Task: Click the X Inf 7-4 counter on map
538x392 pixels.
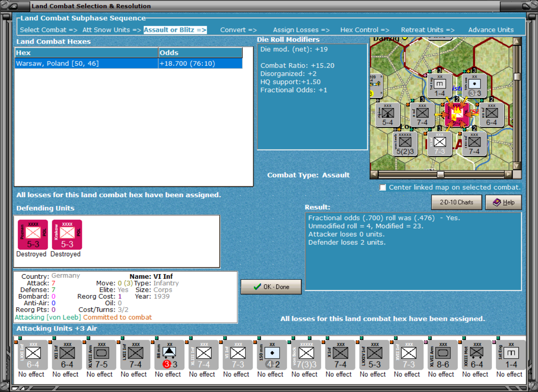Action: (x=422, y=115)
